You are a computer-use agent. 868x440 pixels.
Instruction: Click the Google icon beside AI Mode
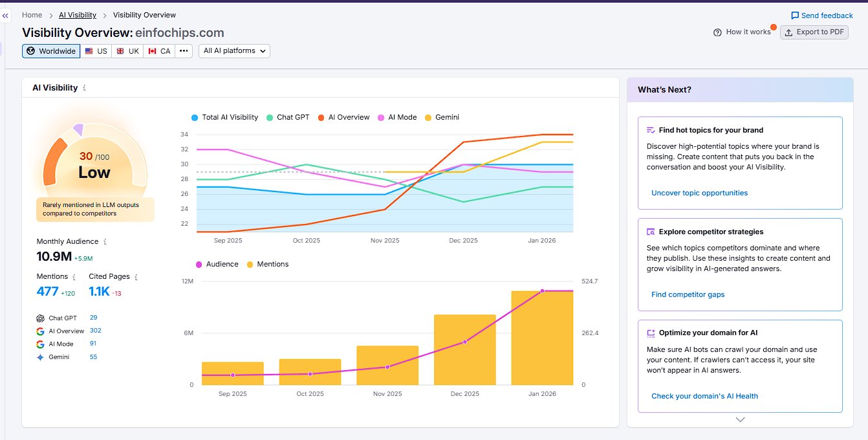(39, 344)
